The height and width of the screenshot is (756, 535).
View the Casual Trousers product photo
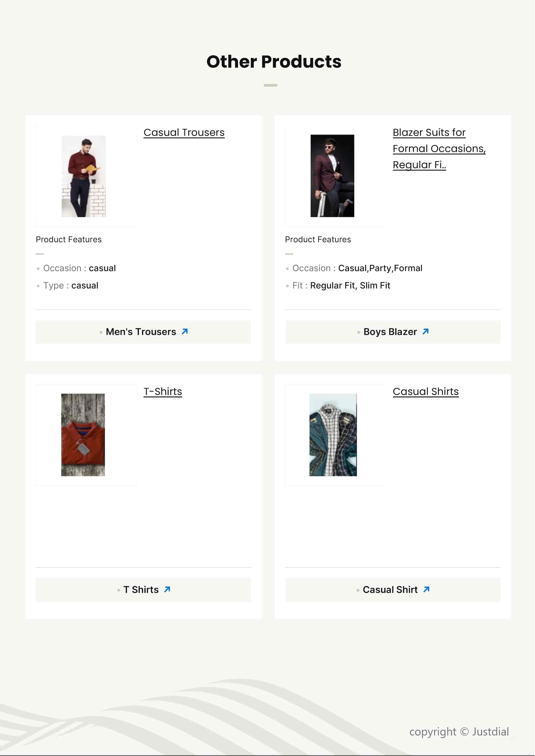(x=84, y=176)
